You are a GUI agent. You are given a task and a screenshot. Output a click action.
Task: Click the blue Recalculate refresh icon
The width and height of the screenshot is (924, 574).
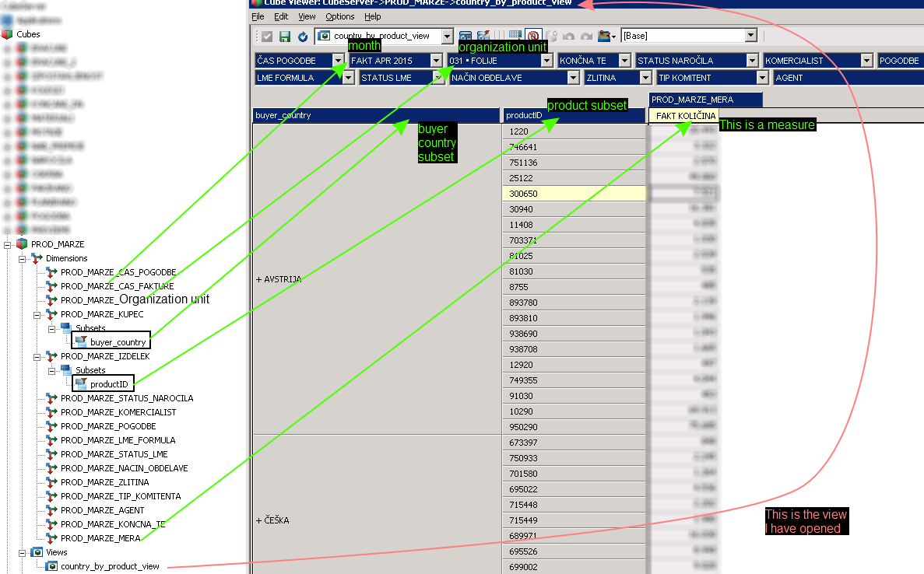pos(303,37)
